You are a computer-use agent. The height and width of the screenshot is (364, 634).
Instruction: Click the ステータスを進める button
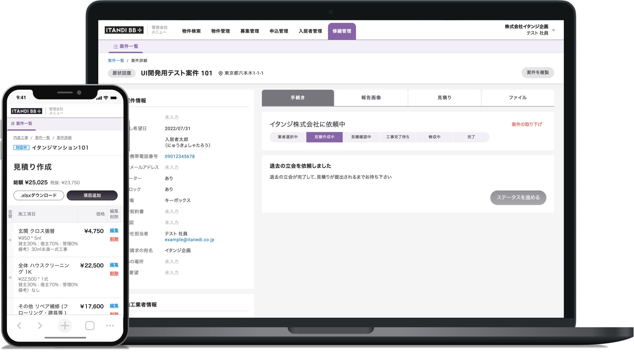518,198
